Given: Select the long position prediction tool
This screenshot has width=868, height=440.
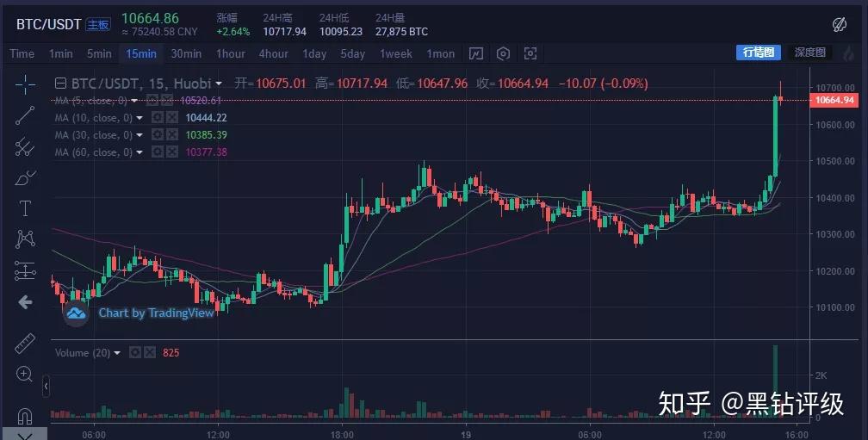Looking at the screenshot, I should point(25,270).
